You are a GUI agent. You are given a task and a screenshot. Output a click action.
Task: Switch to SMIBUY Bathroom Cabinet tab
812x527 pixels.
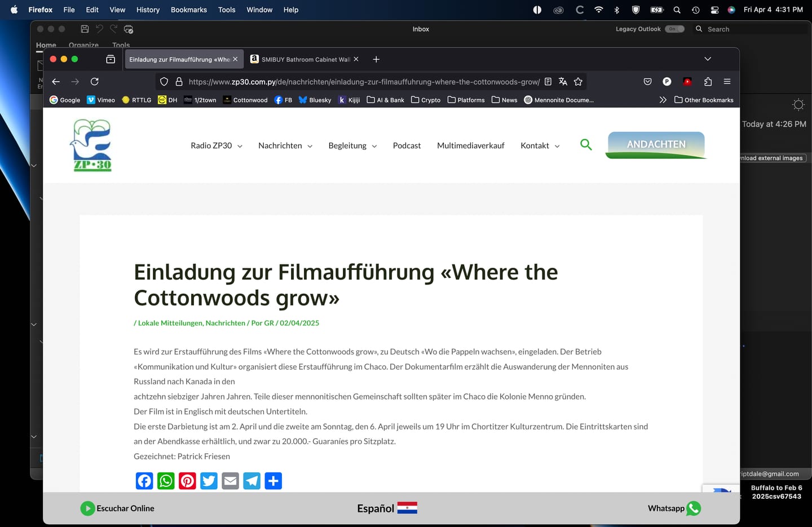click(x=304, y=59)
